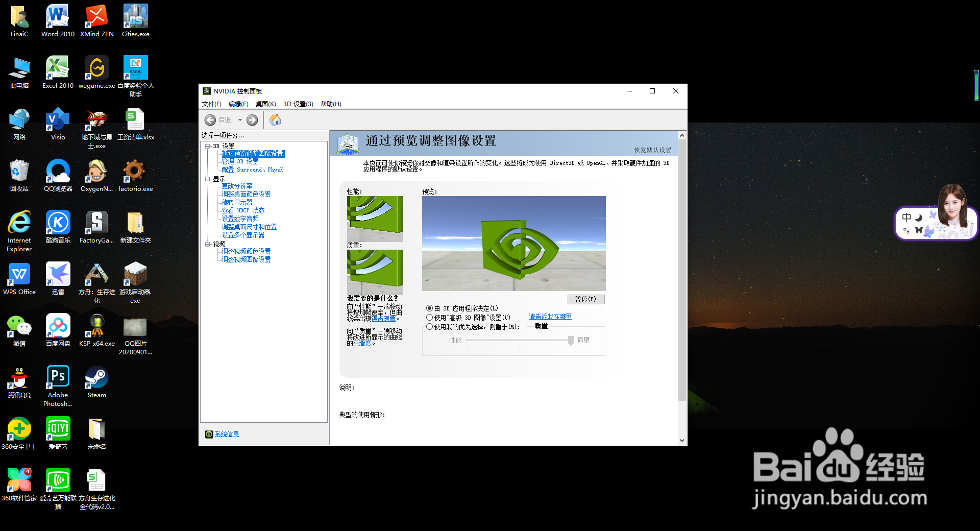Image resolution: width=980 pixels, height=531 pixels.
Task: Click the 请告诉我在哪里 link
Action: click(550, 317)
